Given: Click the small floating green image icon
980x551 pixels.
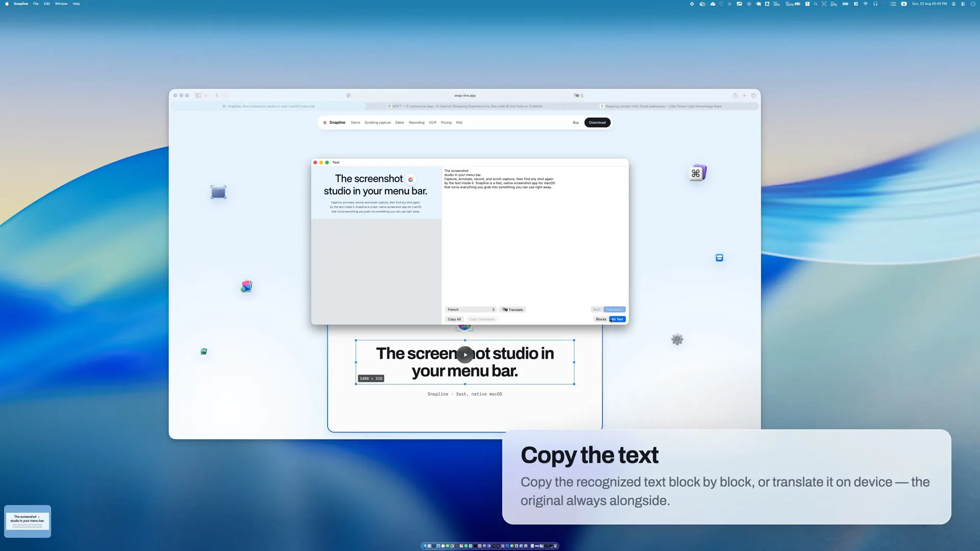Looking at the screenshot, I should [204, 352].
